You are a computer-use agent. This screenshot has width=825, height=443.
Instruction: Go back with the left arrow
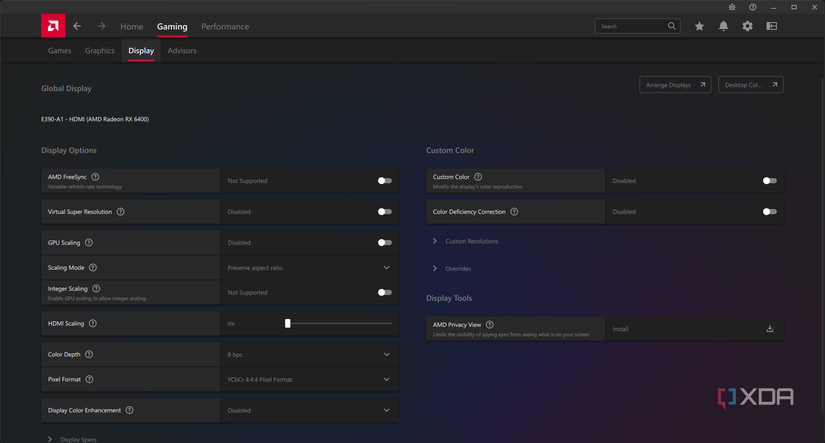(77, 26)
